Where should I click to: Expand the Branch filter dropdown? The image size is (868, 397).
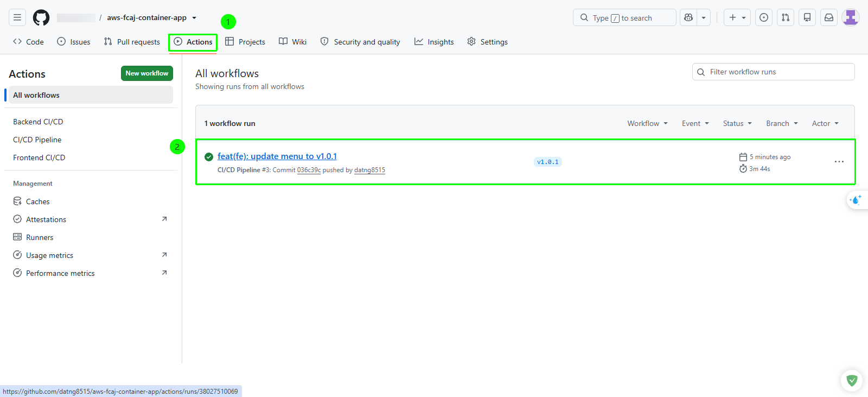tap(782, 123)
